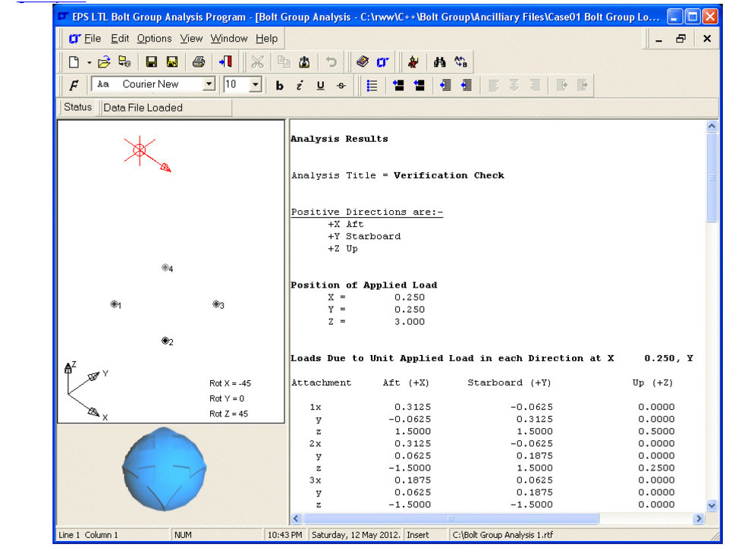Click first greyed page arrow icon
The height and width of the screenshot is (560, 751).
tap(562, 85)
